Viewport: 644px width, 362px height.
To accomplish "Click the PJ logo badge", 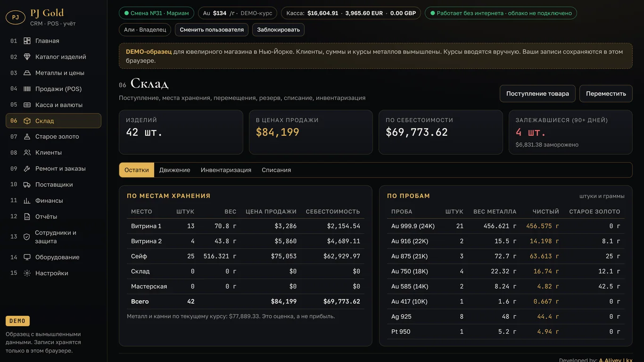I will pos(16,17).
